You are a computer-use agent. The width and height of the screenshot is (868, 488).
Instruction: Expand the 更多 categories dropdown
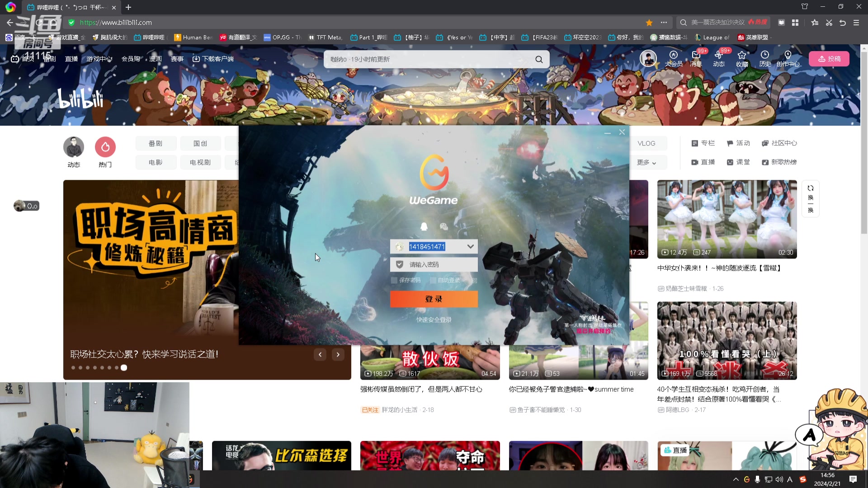point(646,162)
